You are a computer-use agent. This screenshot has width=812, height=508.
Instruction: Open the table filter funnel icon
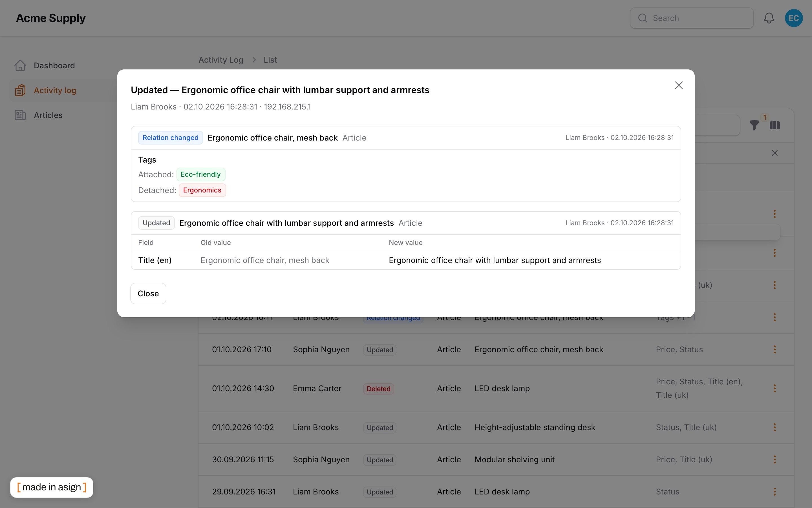pyautogui.click(x=754, y=125)
